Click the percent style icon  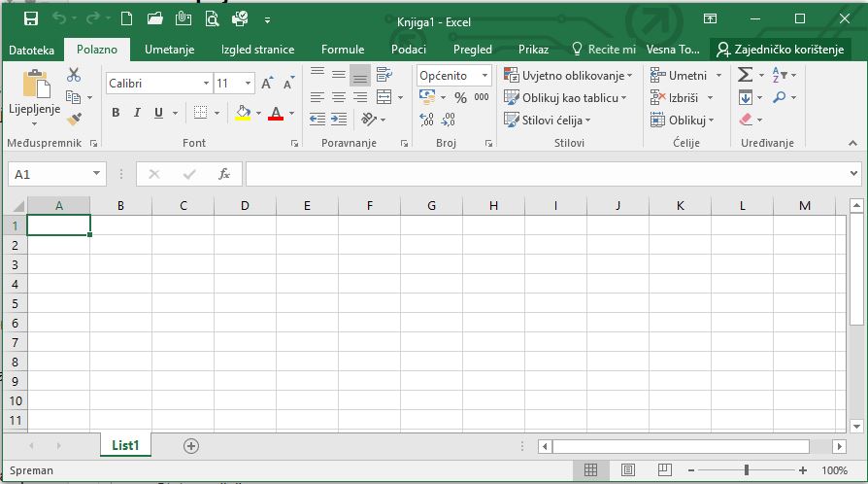tap(460, 97)
